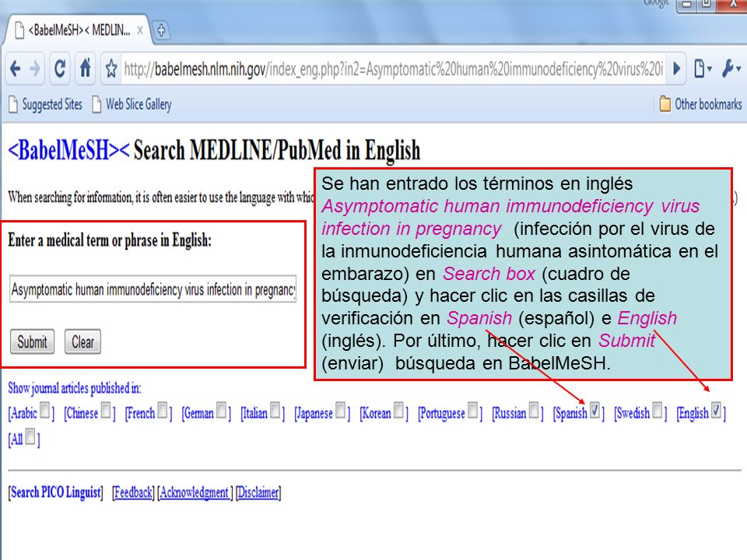The image size is (747, 560).
Task: Check the All languages checkbox
Action: [30, 436]
